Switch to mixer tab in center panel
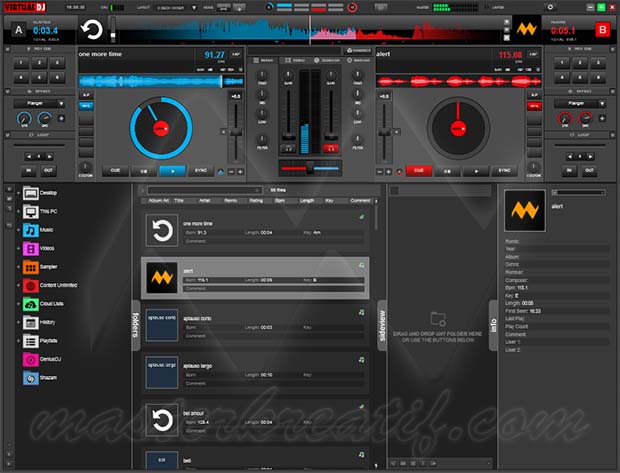620x473 pixels. coord(263,60)
